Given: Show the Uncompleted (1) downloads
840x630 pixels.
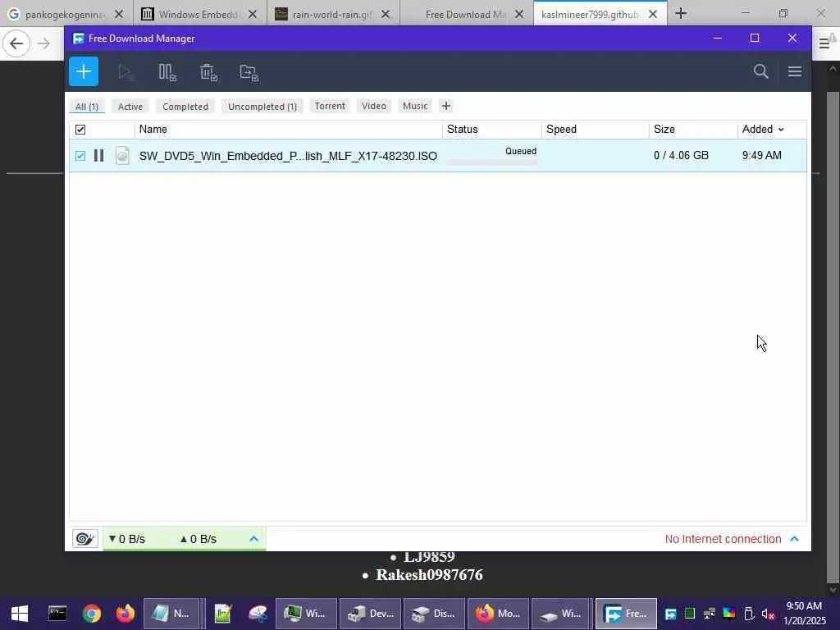Looking at the screenshot, I should tap(262, 106).
